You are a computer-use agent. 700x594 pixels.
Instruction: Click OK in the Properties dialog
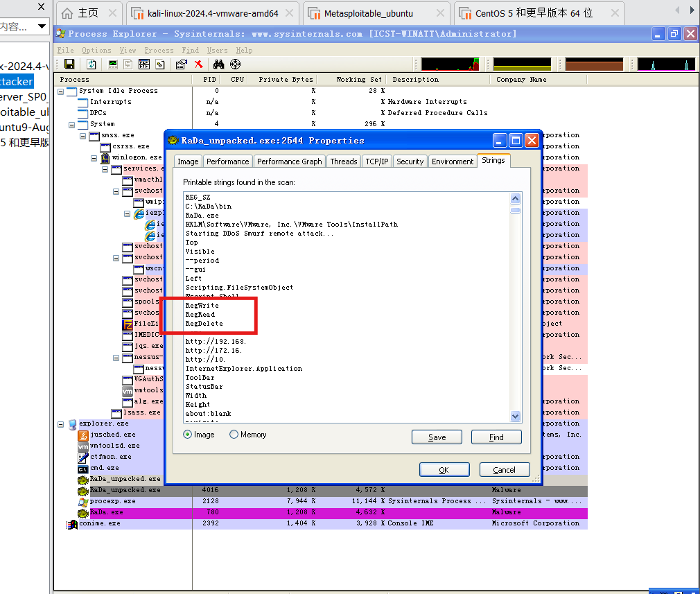pos(444,470)
